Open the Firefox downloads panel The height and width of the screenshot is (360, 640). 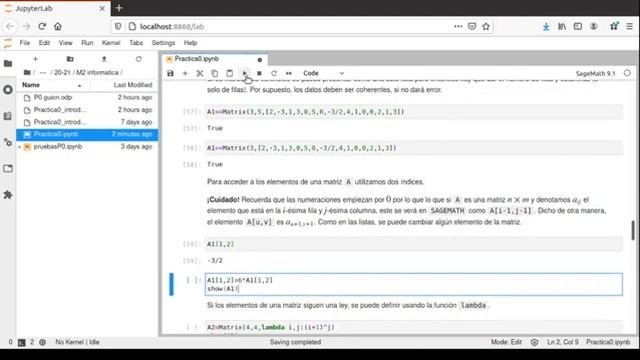click(546, 27)
